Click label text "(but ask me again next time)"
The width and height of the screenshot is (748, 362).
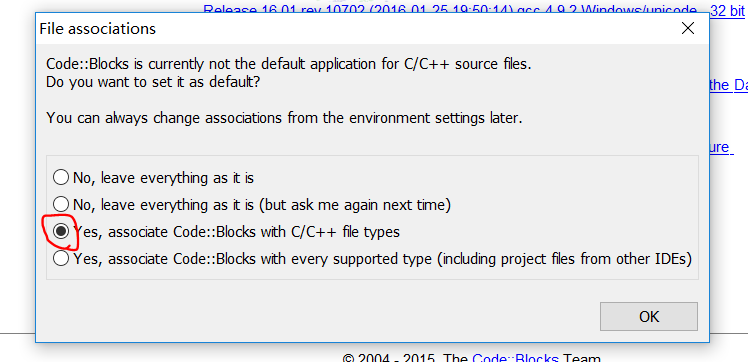click(x=355, y=205)
